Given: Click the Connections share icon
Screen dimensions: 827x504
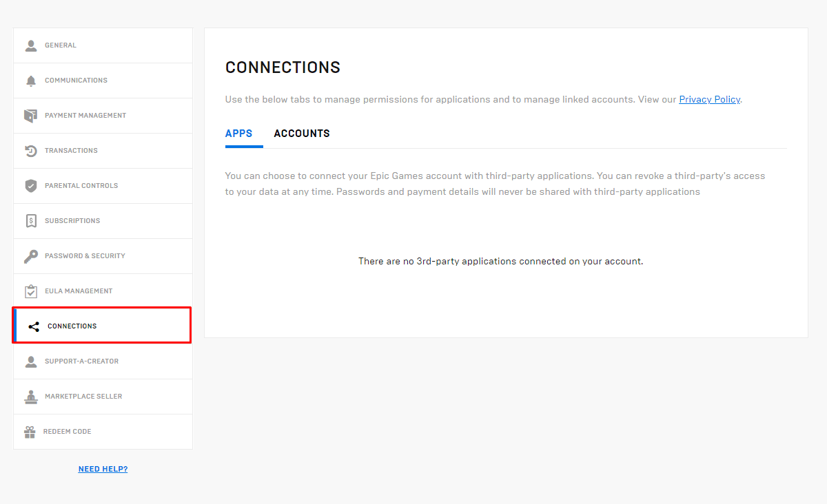Looking at the screenshot, I should click(x=34, y=326).
